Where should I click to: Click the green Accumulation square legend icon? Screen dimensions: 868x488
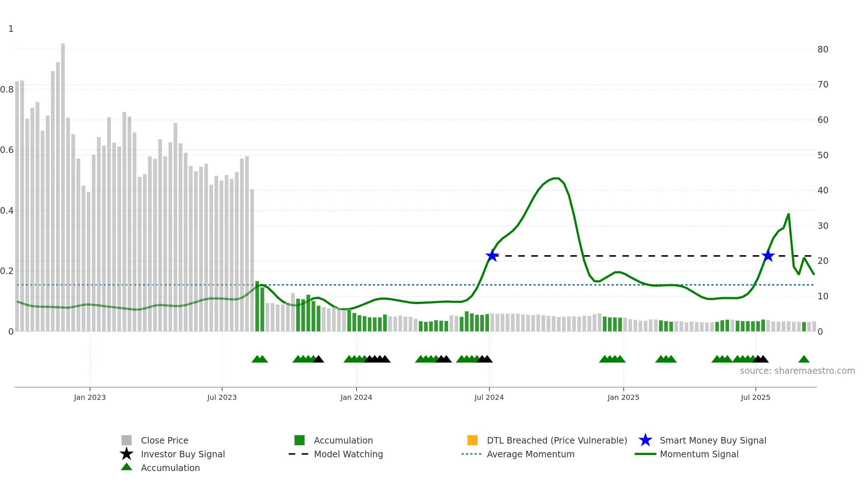(299, 440)
